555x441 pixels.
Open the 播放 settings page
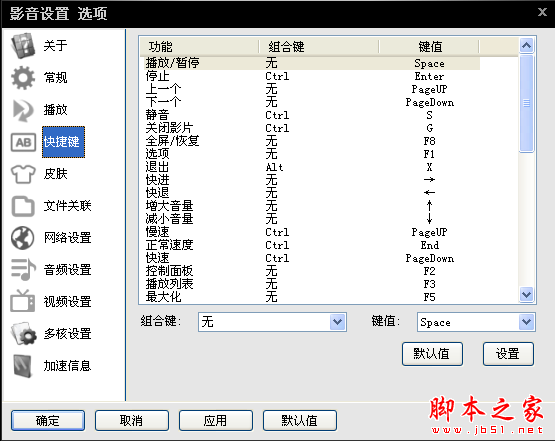pos(55,110)
